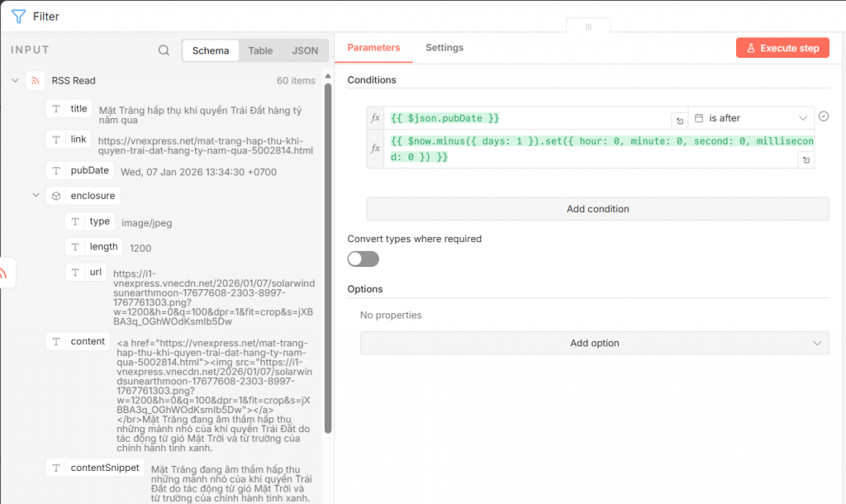The height and width of the screenshot is (504, 846).
Task: Click the fx icon beside $json.pubDate expression
Action: (375, 118)
